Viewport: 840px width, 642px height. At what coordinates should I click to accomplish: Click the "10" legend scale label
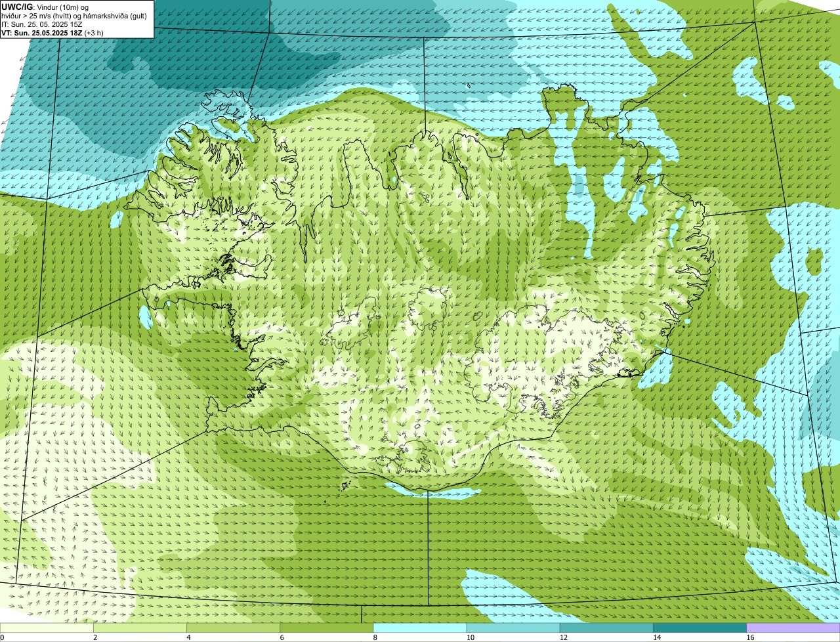coord(470,637)
